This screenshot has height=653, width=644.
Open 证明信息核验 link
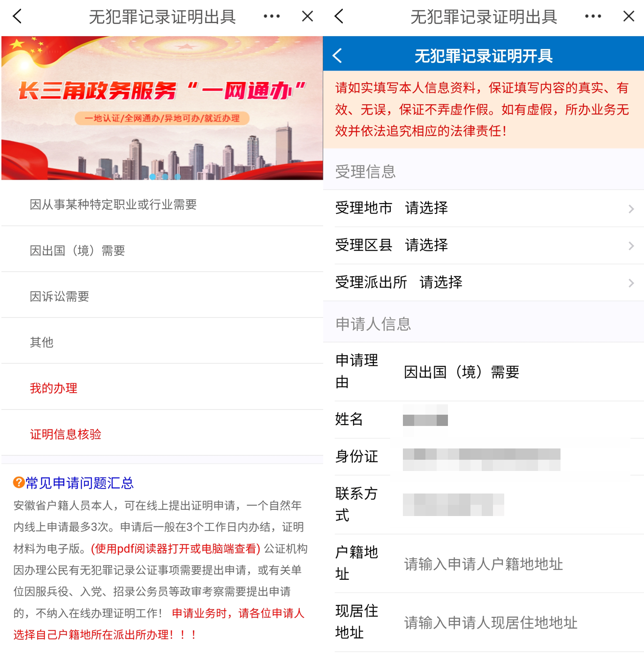coord(66,434)
